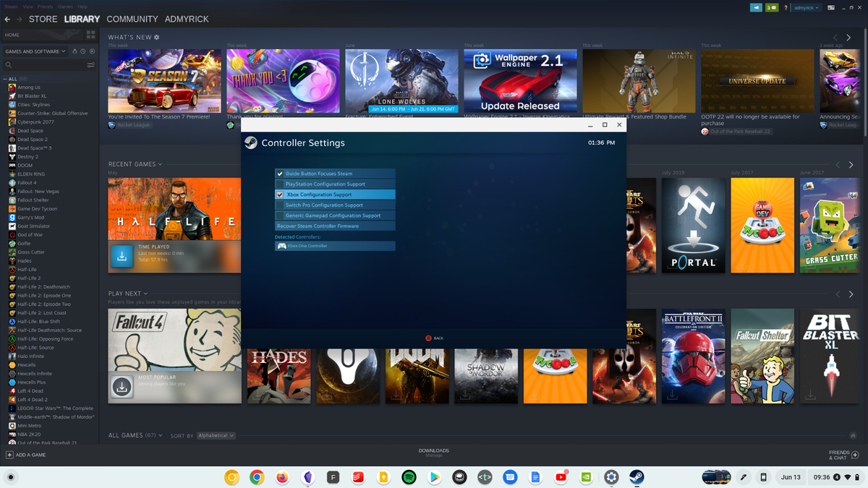Click the recent games clock icon in sidebar

pos(82,51)
